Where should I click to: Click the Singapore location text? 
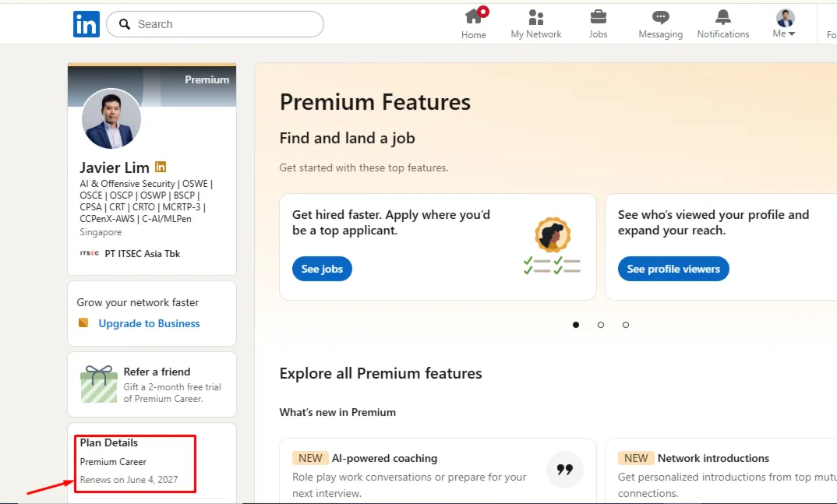point(101,232)
